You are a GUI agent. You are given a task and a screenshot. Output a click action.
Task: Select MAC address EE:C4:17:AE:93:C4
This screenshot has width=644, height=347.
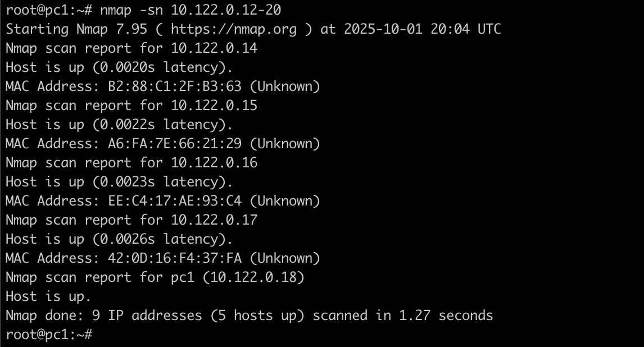tap(175, 201)
